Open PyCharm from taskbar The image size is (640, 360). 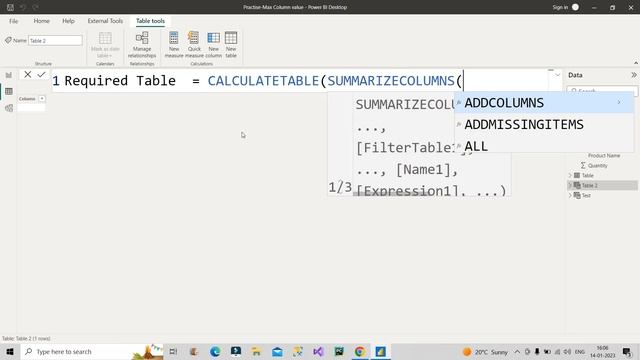coord(339,351)
